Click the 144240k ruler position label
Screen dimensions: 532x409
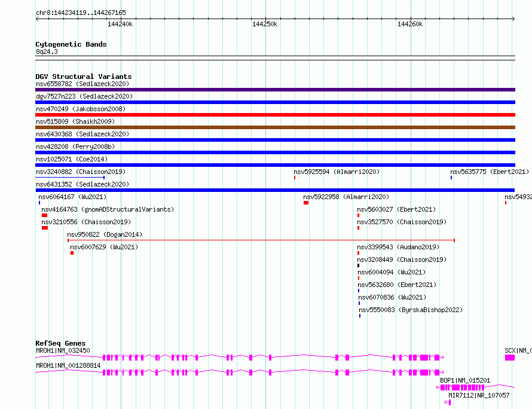pyautogui.click(x=120, y=25)
